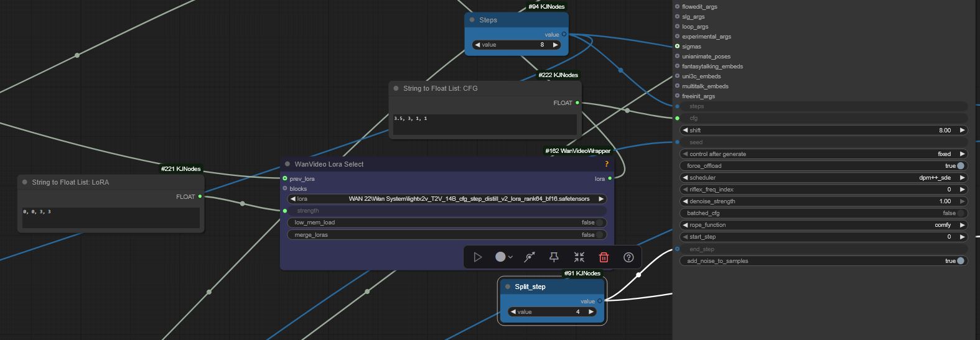Increase Split_step value with right arrow
Viewport: 980px width, 340px height.
coord(591,312)
